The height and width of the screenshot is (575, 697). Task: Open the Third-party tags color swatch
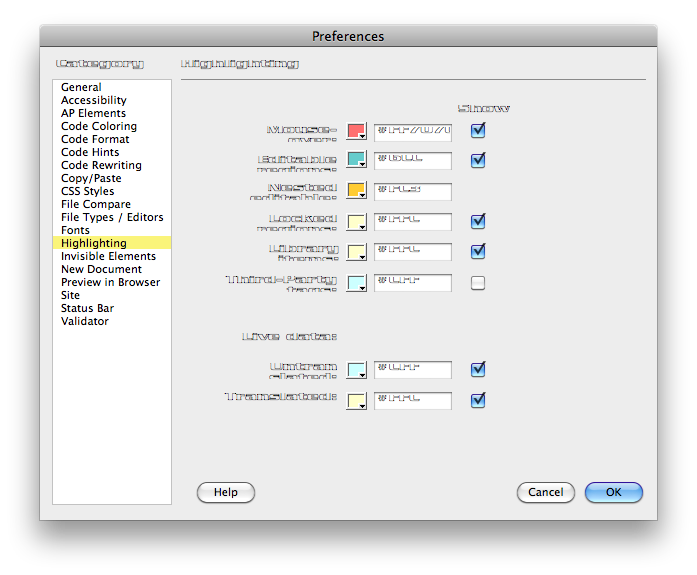(x=357, y=283)
